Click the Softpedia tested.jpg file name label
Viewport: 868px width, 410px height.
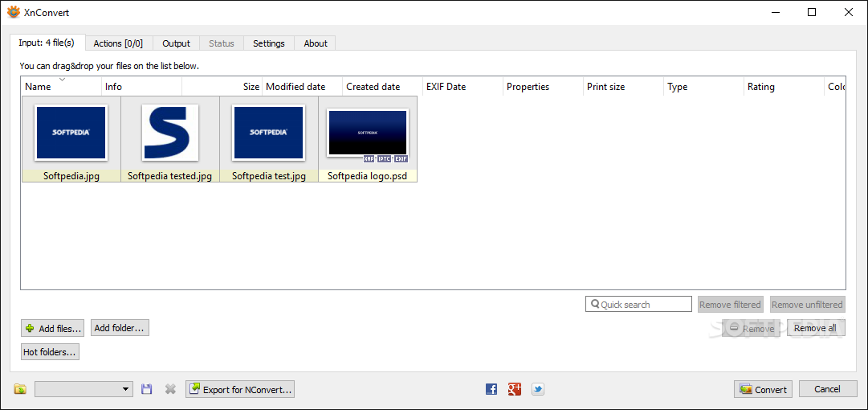click(170, 176)
